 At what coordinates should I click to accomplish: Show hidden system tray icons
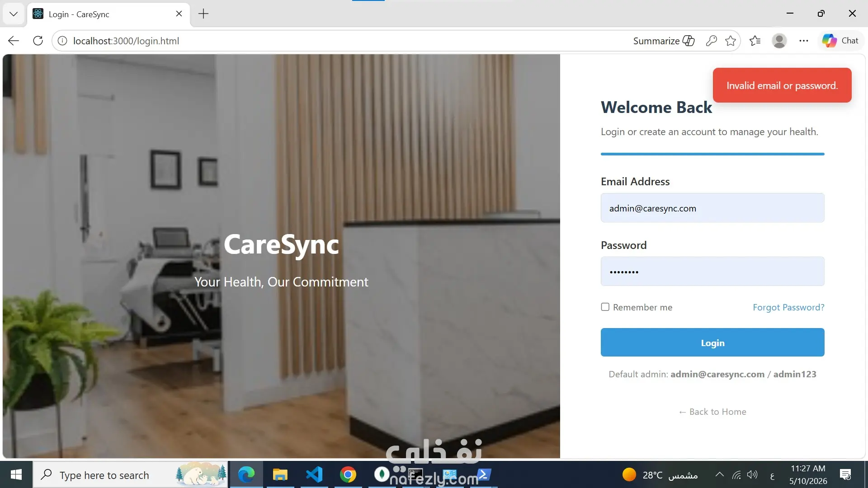pyautogui.click(x=719, y=474)
